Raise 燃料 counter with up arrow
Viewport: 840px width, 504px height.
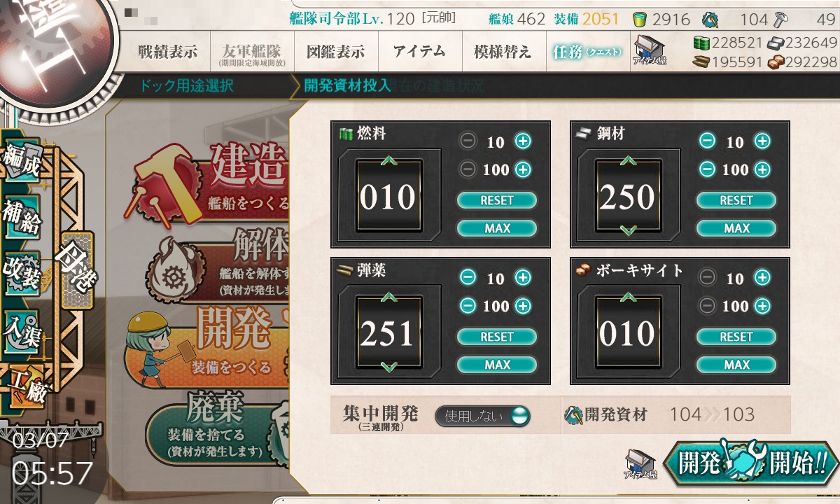click(x=388, y=162)
